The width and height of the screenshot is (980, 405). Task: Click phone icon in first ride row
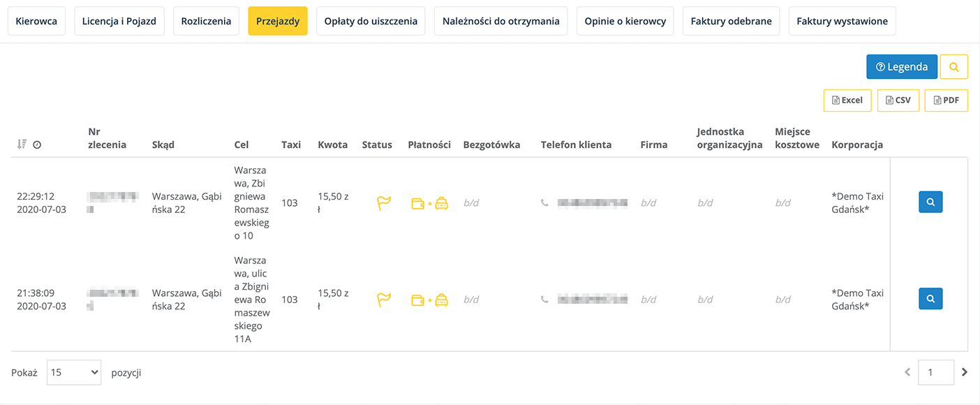coord(545,203)
